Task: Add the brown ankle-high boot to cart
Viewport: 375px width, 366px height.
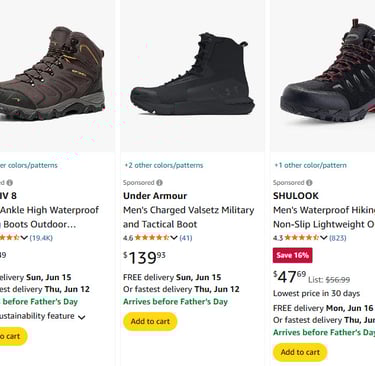Action: click(13, 336)
